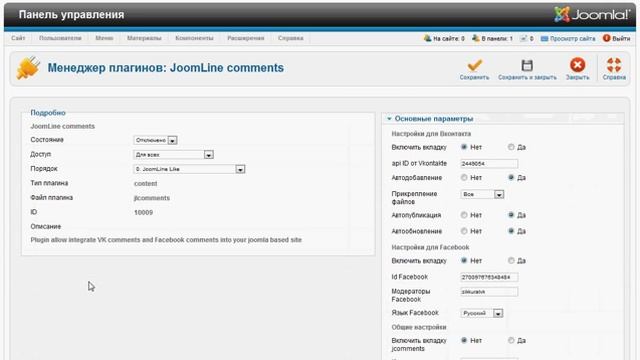This screenshot has width=640, height=360.
Task: Click api ID от Vkontakte field
Action: 489,164
